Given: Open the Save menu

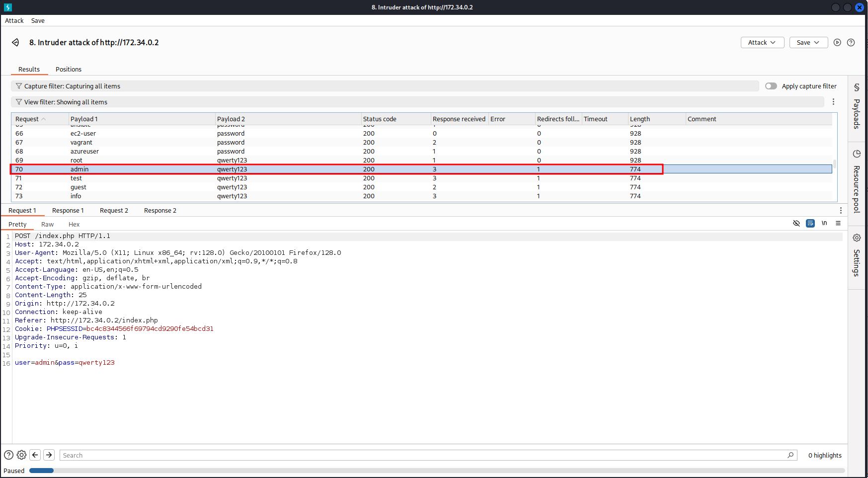Looking at the screenshot, I should click(38, 20).
